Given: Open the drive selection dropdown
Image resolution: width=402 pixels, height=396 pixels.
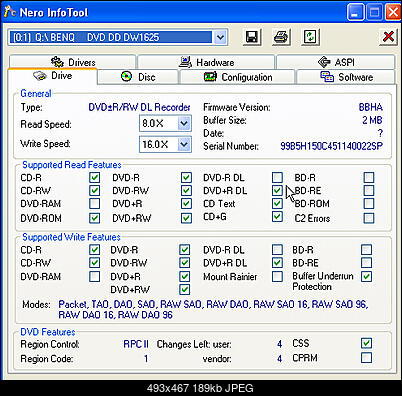Looking at the screenshot, I should pyautogui.click(x=220, y=37).
